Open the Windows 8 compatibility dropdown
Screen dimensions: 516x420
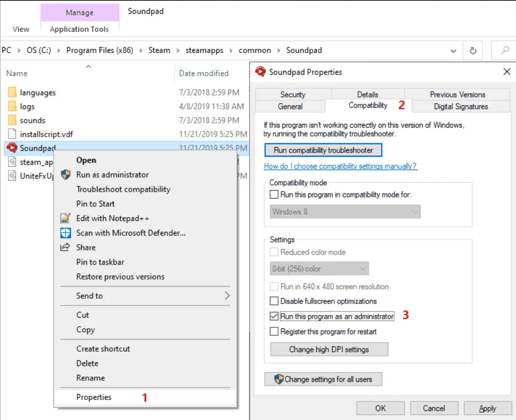coord(345,212)
